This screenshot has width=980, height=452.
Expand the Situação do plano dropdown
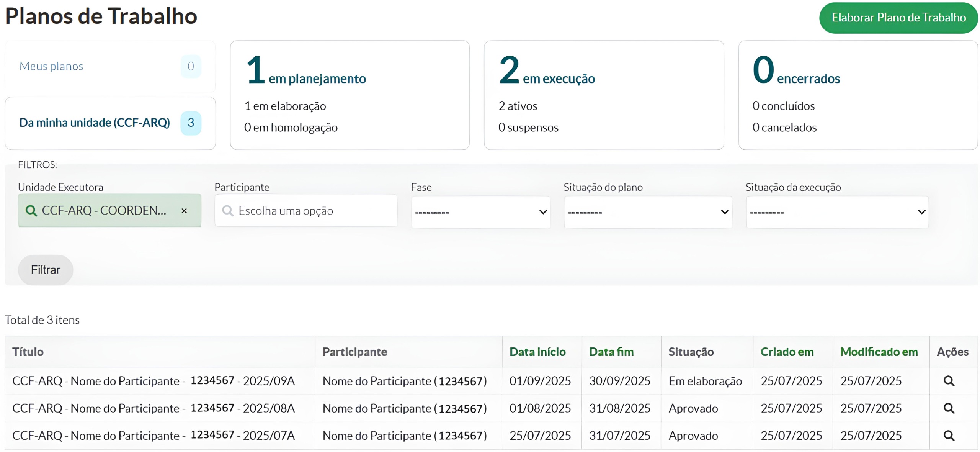click(x=648, y=212)
